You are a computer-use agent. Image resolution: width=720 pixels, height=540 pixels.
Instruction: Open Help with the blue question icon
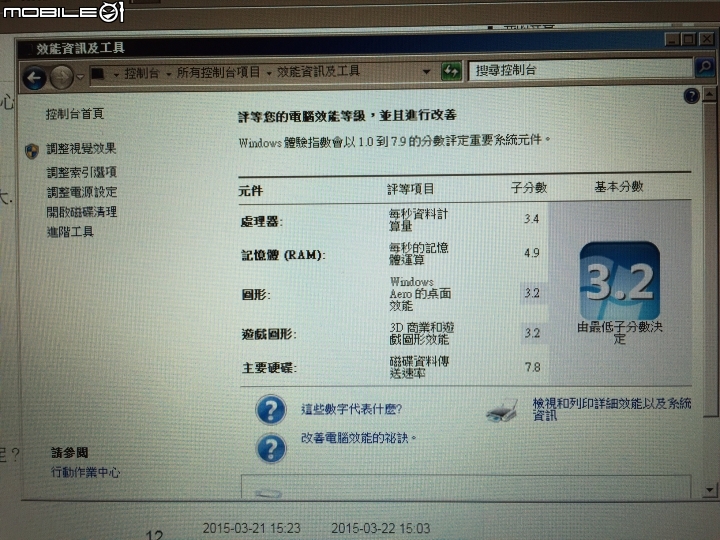[691, 96]
